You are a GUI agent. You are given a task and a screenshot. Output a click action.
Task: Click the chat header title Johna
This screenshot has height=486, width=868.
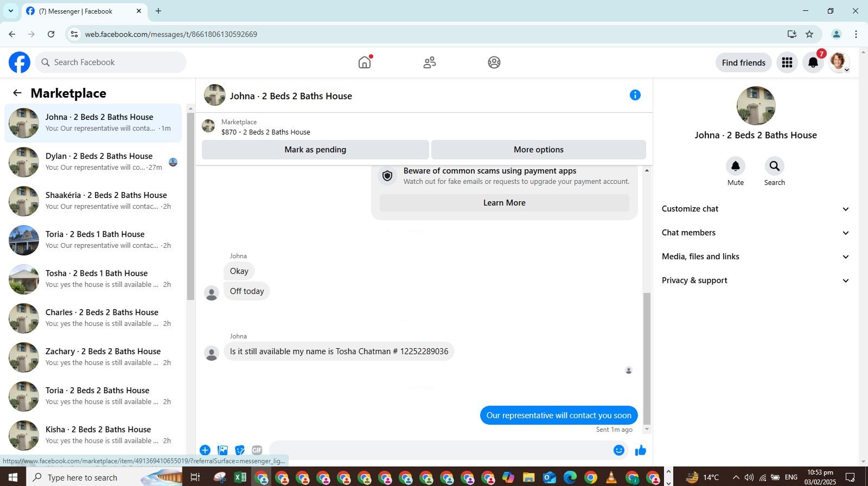pyautogui.click(x=291, y=96)
